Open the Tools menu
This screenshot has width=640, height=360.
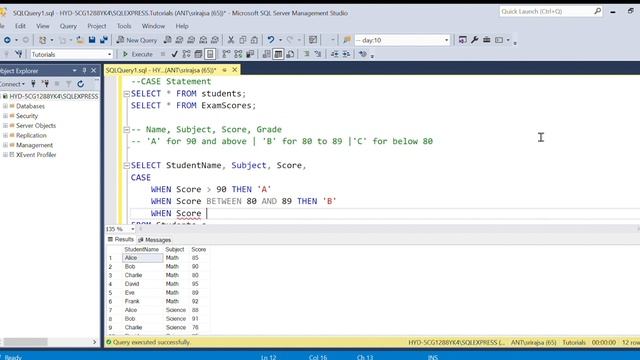(x=124, y=26)
